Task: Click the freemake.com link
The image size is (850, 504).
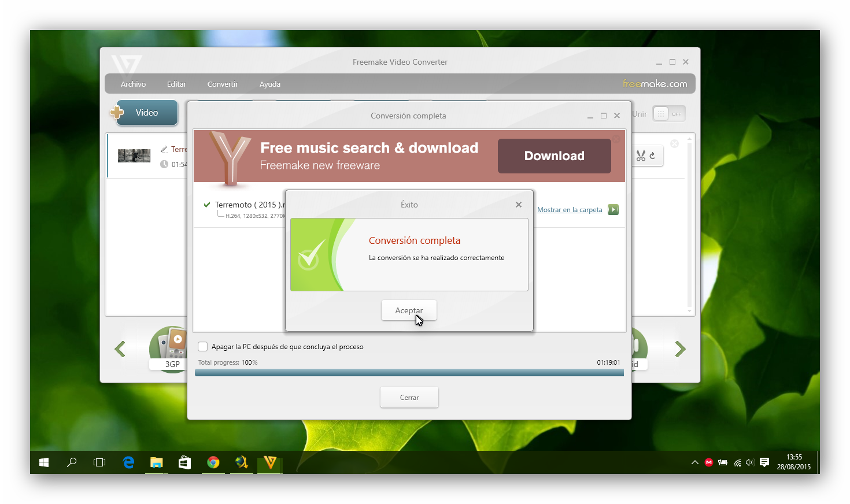Action: pyautogui.click(x=655, y=84)
